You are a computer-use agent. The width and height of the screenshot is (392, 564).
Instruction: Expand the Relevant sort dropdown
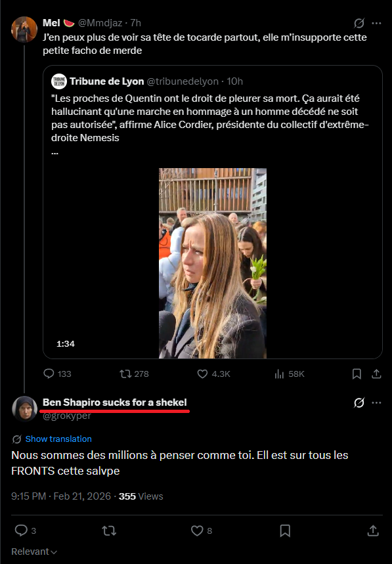(34, 552)
